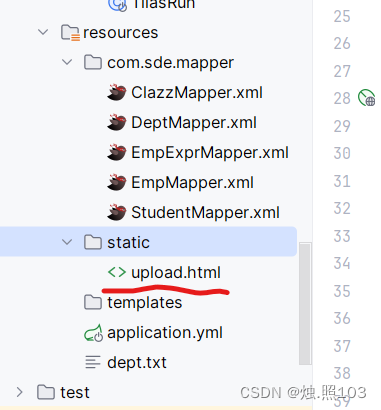Screen dimensions: 381x410
Task: Click line number 35 in gutter
Action: (x=342, y=291)
